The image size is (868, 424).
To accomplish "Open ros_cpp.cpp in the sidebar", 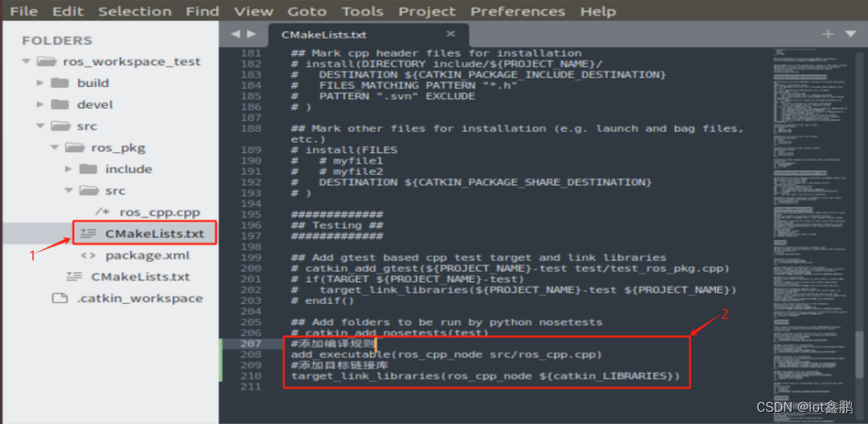I will [x=160, y=212].
